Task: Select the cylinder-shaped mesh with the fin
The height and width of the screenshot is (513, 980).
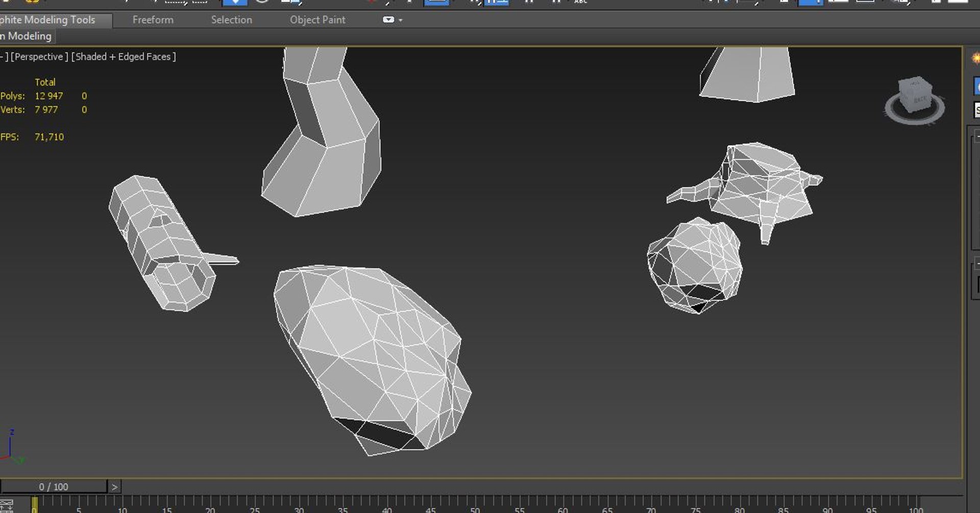Action: [x=167, y=244]
